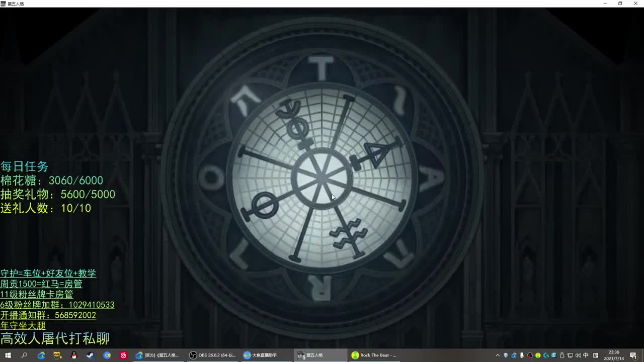Click the 第五人格 title bar window icon
This screenshot has width=644, height=362.
(x=4, y=4)
